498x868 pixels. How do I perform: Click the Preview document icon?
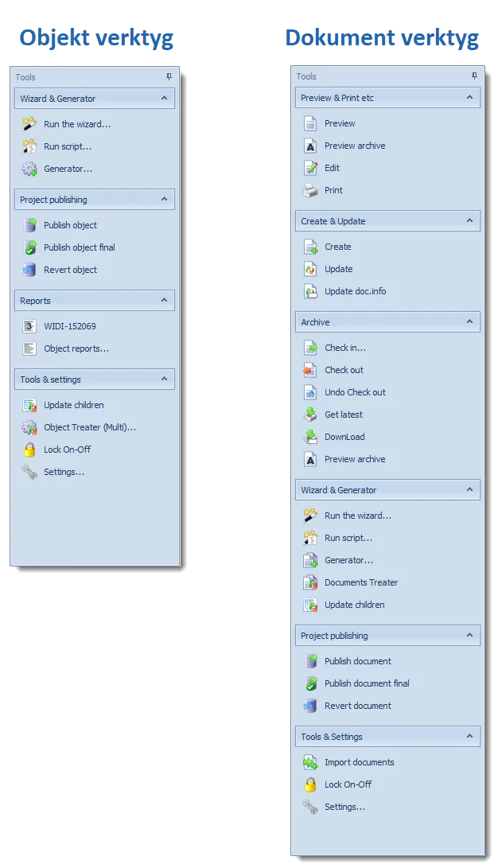click(310, 123)
